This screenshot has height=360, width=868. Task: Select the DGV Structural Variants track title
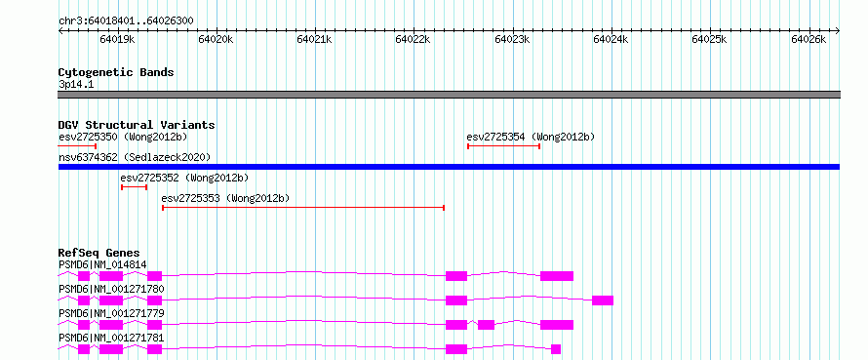137,125
